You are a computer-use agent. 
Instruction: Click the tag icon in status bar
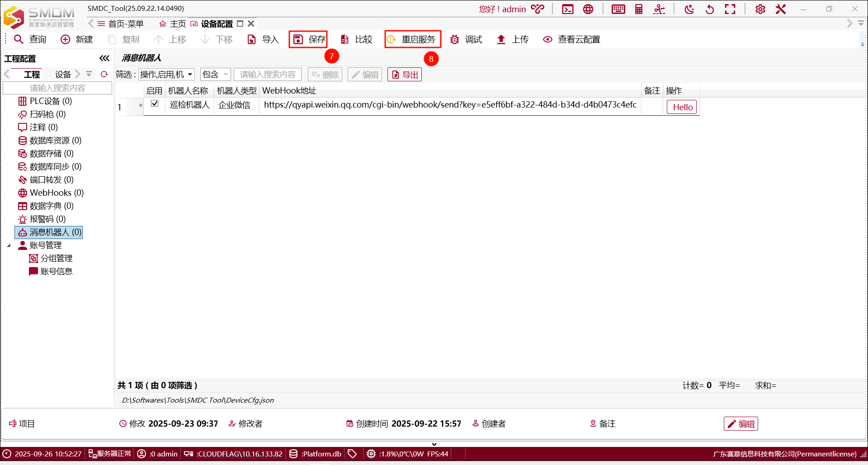coord(352,454)
